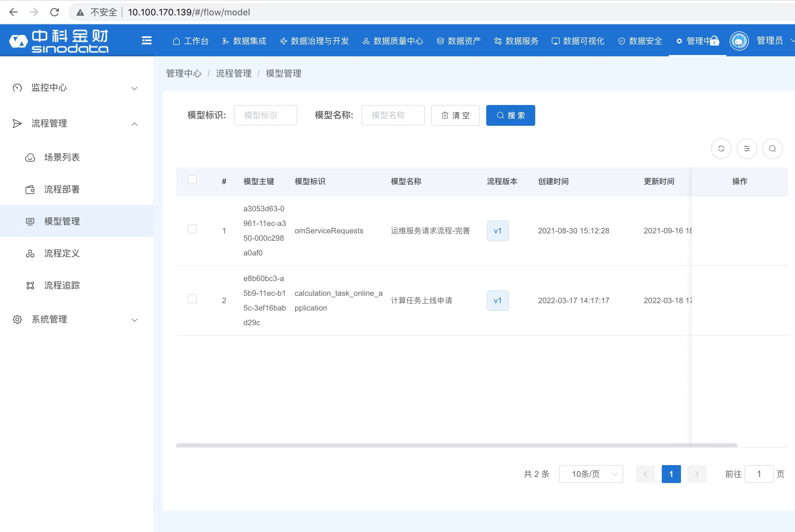Click the 2022-03-17 14:17:17 cell
The height and width of the screenshot is (532, 795).
tap(573, 301)
